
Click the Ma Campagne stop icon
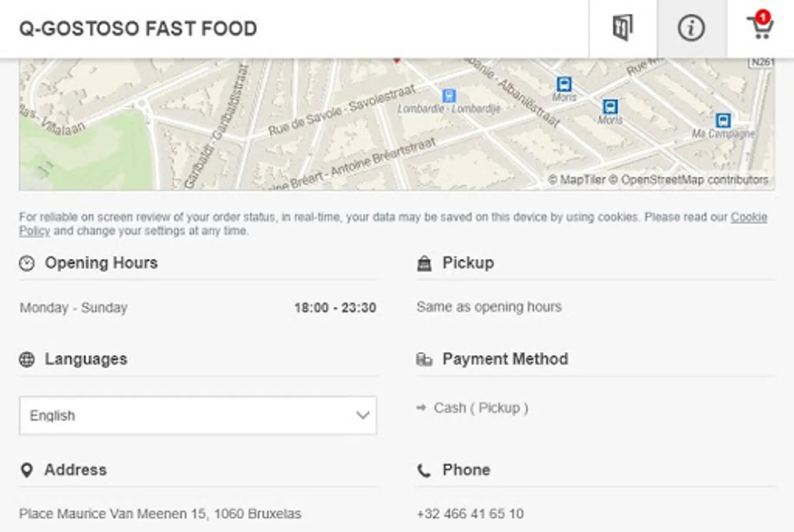point(722,121)
